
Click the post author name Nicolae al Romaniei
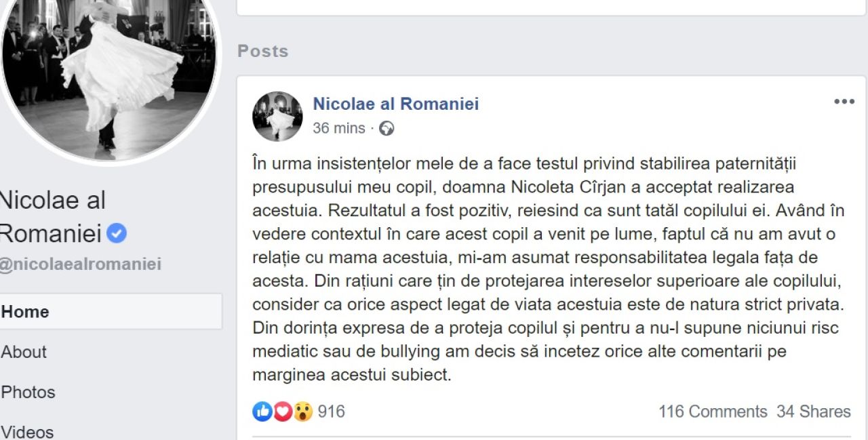395,104
